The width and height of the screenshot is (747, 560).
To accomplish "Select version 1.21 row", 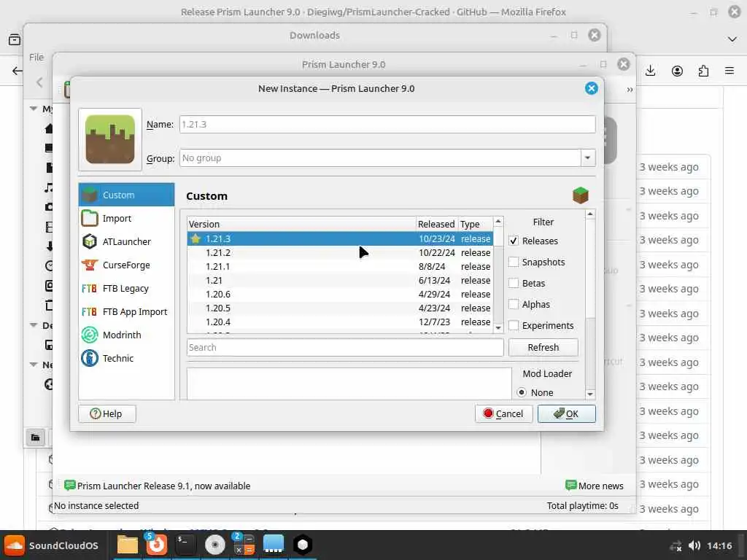I will tap(340, 280).
